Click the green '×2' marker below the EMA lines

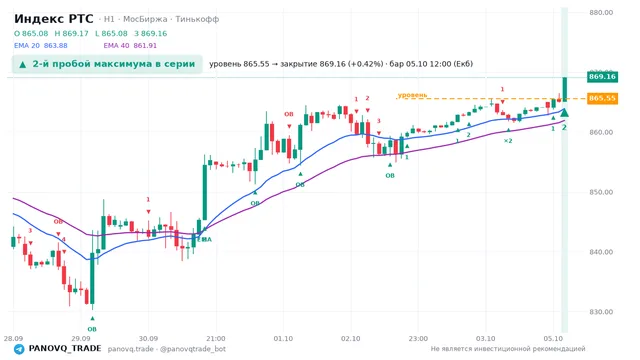tap(508, 141)
